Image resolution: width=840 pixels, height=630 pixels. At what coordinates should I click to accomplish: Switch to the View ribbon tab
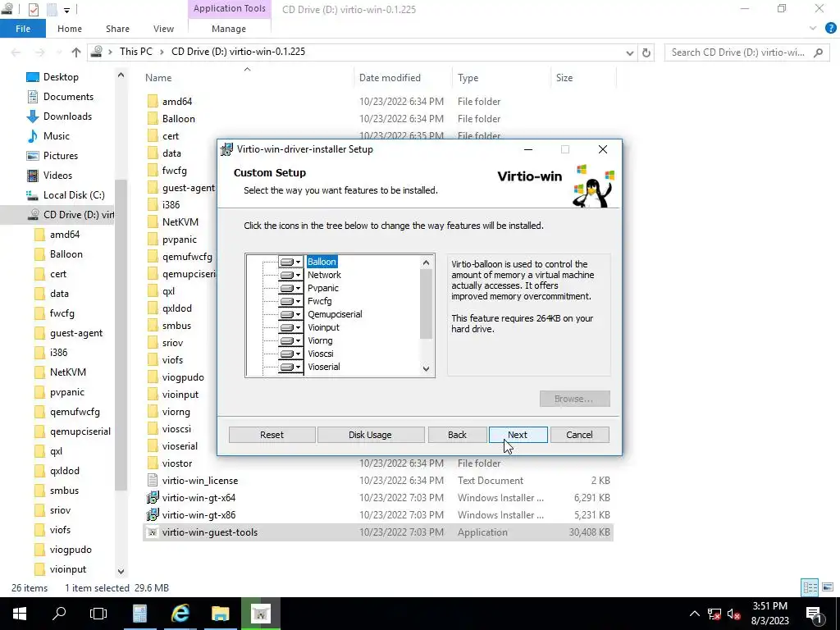[x=163, y=29]
